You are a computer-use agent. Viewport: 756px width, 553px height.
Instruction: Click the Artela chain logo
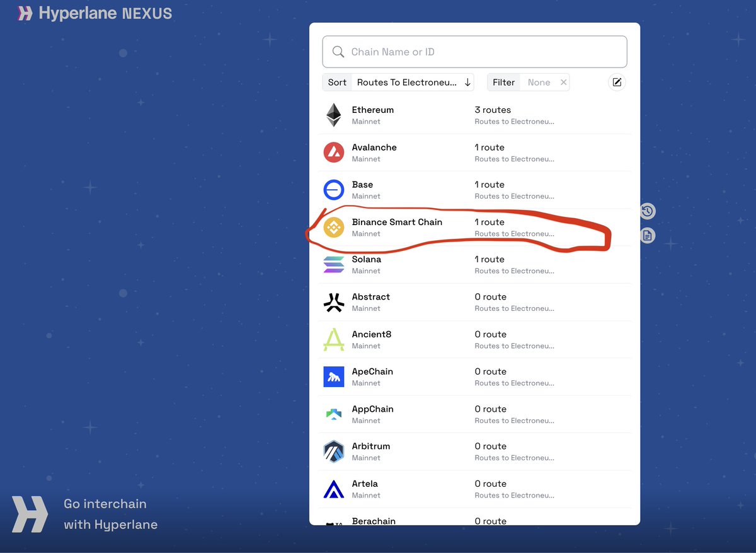coord(333,489)
